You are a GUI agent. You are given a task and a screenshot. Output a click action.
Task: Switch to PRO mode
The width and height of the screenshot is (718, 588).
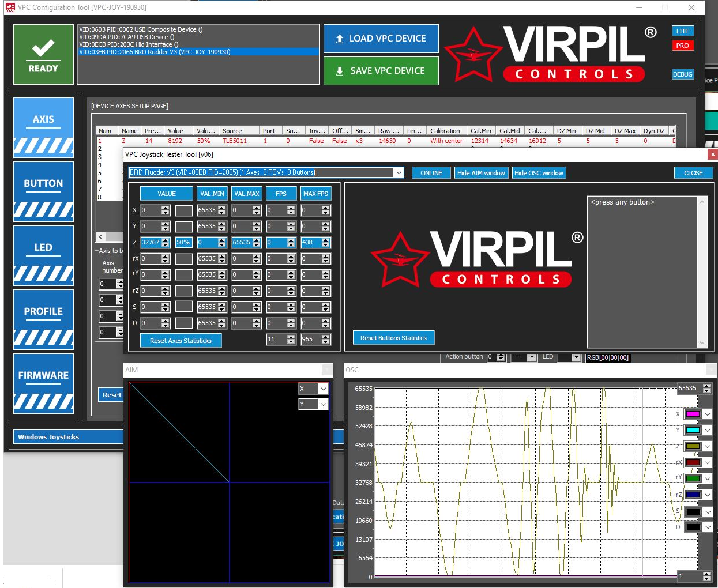pos(683,46)
